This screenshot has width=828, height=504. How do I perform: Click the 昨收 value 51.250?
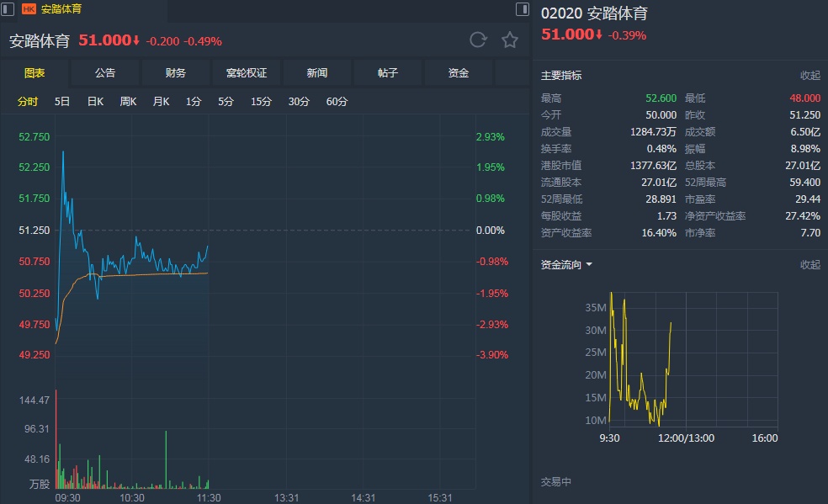tap(804, 115)
